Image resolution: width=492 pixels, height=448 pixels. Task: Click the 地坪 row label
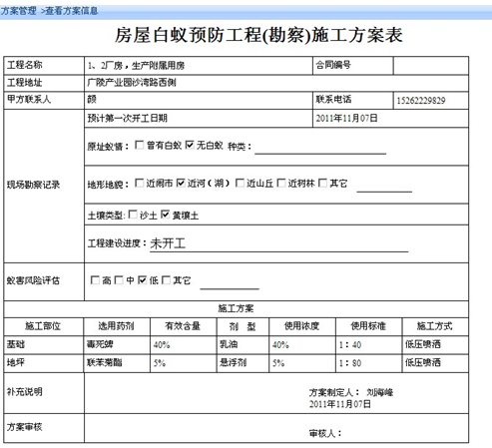click(x=16, y=362)
